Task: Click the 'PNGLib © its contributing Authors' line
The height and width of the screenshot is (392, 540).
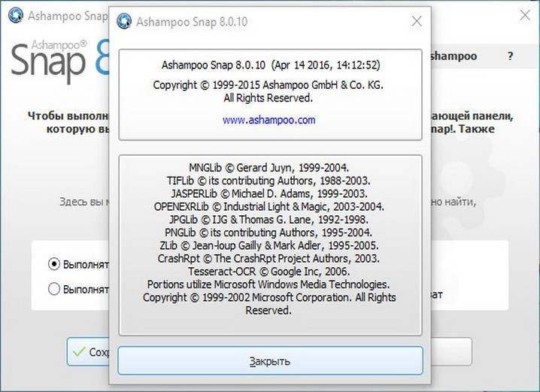Action: pyautogui.click(x=268, y=232)
